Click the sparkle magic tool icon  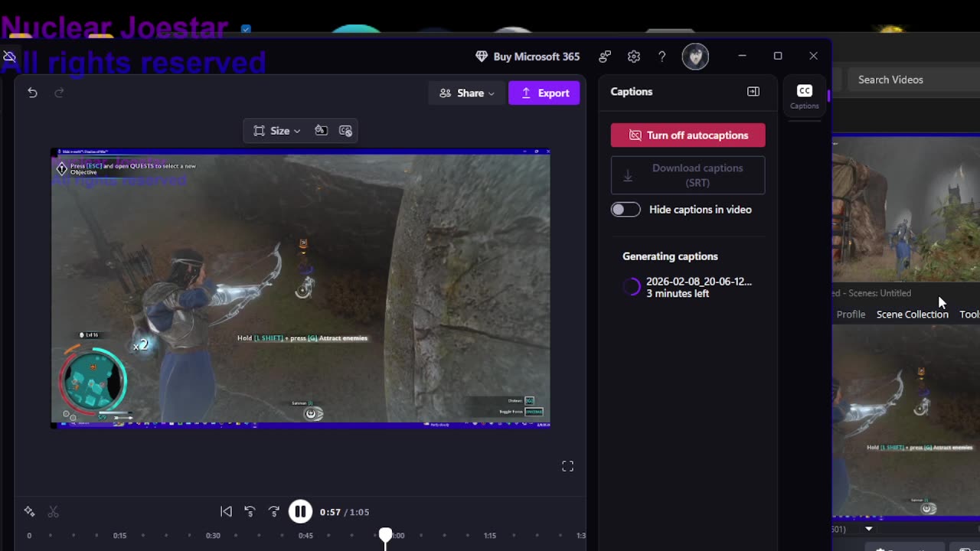point(29,511)
